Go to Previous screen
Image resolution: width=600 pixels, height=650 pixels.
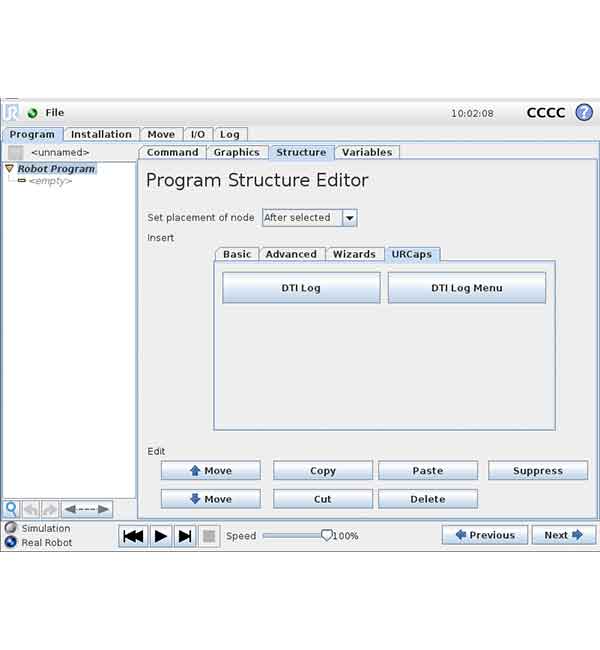[485, 535]
